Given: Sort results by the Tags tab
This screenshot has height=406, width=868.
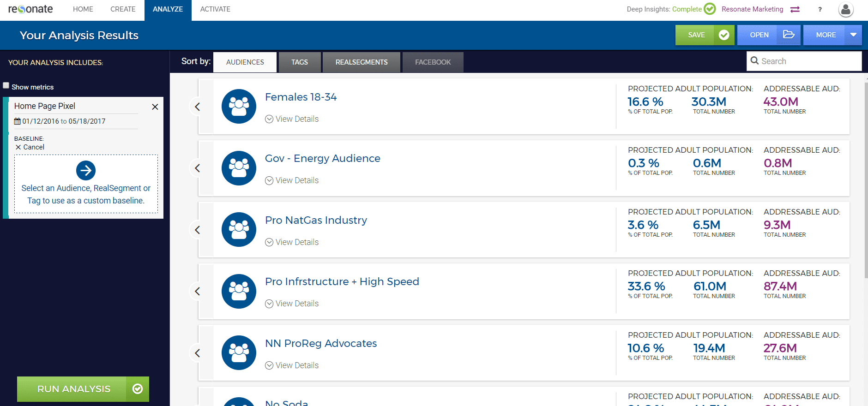Looking at the screenshot, I should point(299,62).
